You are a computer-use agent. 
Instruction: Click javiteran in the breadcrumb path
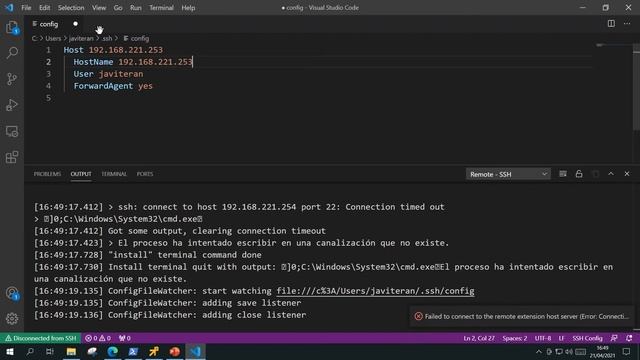(81, 38)
